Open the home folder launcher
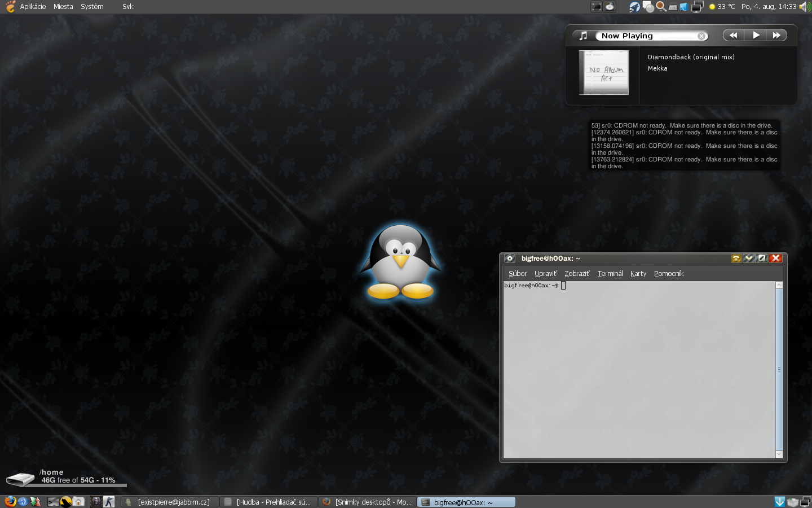The height and width of the screenshot is (508, 812). click(78, 501)
